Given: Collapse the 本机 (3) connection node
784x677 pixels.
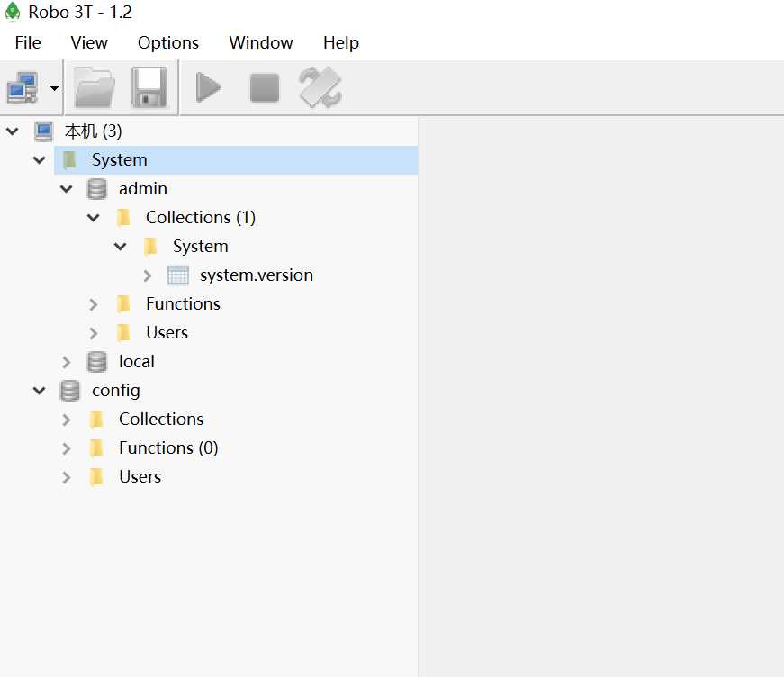Looking at the screenshot, I should point(12,131).
